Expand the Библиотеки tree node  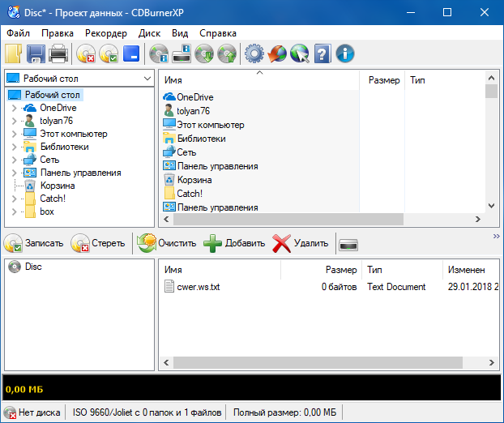point(14,147)
